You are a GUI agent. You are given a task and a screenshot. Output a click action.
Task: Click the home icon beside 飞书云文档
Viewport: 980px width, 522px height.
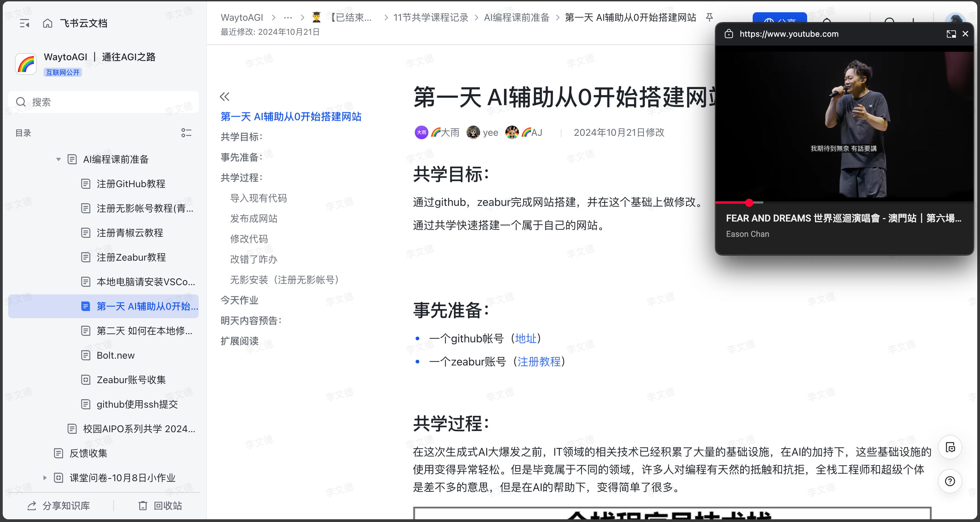tap(48, 23)
